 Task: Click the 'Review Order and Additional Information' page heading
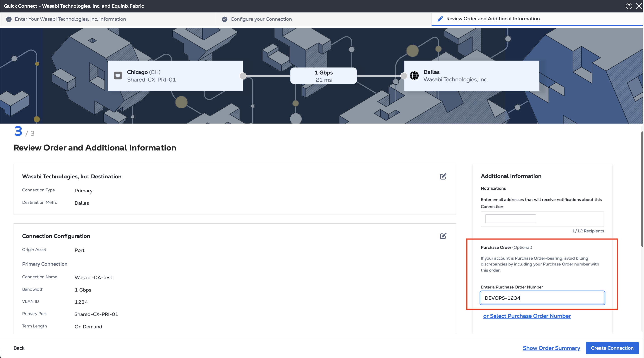95,148
